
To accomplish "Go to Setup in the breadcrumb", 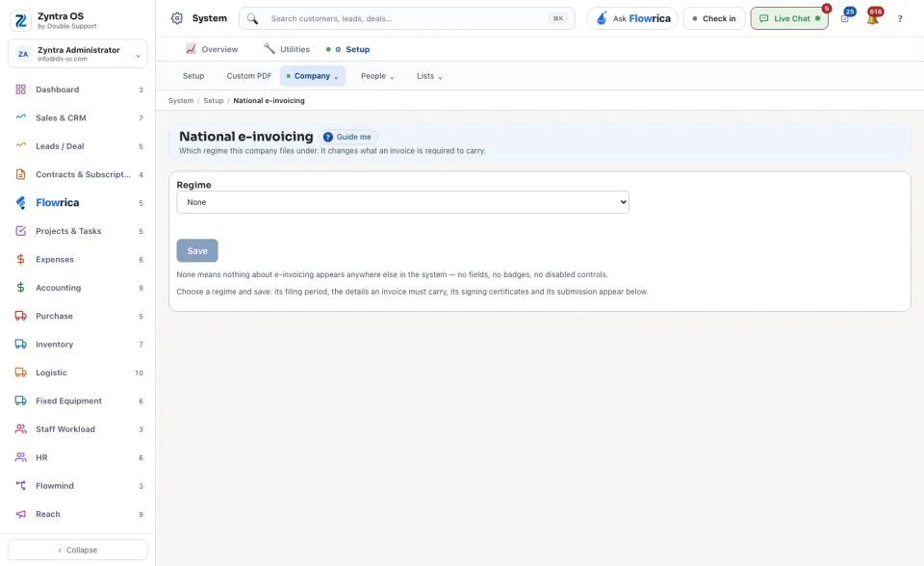I will tap(214, 101).
